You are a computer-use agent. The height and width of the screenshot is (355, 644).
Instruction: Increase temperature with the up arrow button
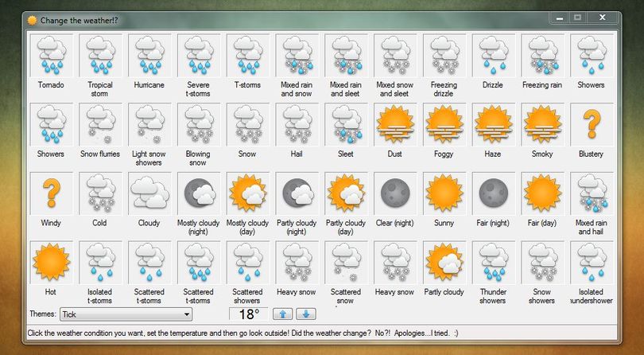coord(282,314)
